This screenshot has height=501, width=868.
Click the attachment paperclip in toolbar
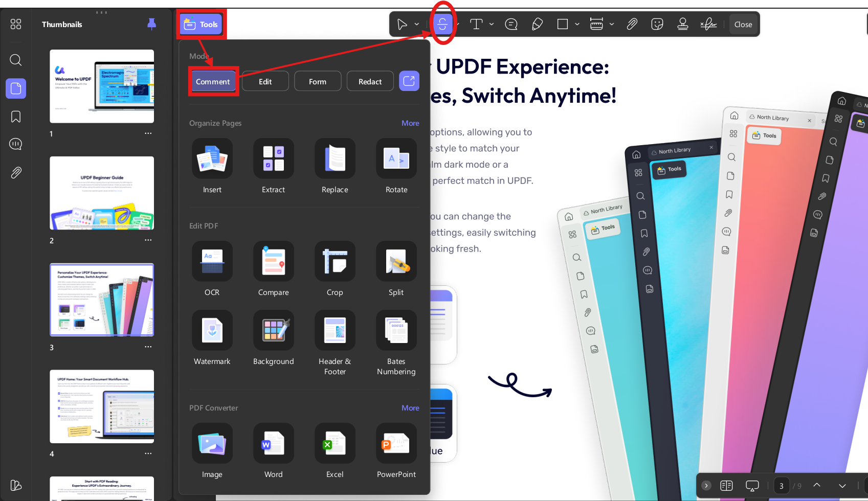632,24
